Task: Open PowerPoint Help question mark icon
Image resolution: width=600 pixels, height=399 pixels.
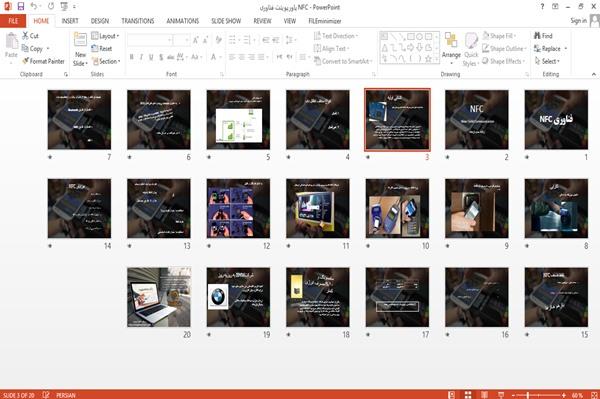Action: 542,7
